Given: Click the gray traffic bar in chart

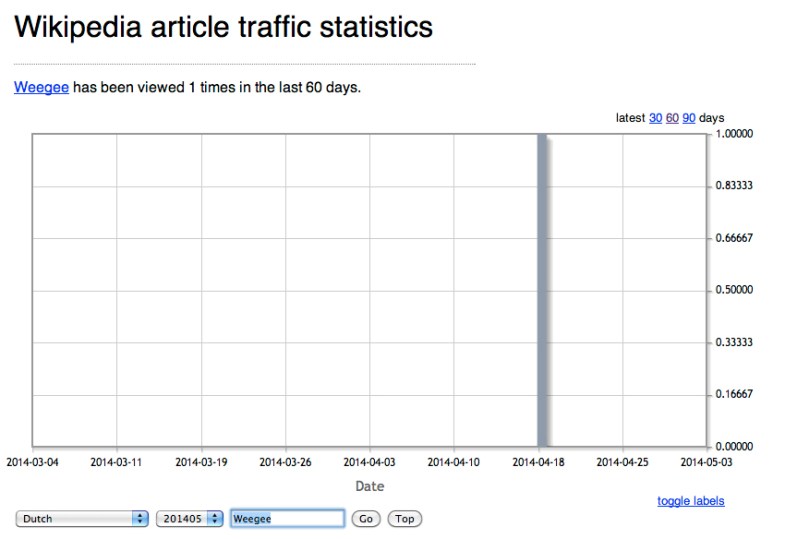Looking at the screenshot, I should coord(543,290).
